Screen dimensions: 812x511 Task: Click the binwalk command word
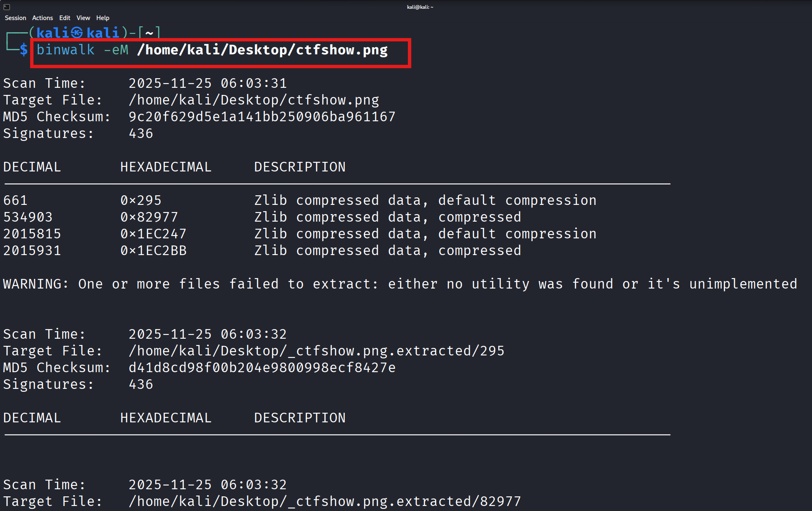tap(66, 50)
